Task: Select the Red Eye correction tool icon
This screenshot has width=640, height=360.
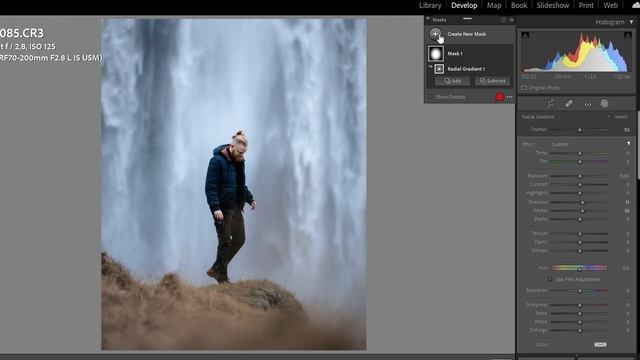Action: pos(587,104)
